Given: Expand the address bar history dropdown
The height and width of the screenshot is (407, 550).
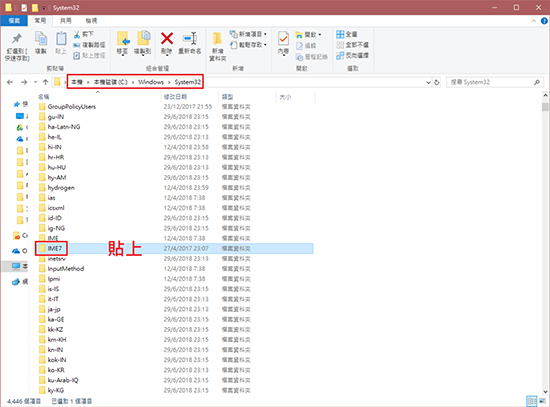Looking at the screenshot, I should 428,82.
